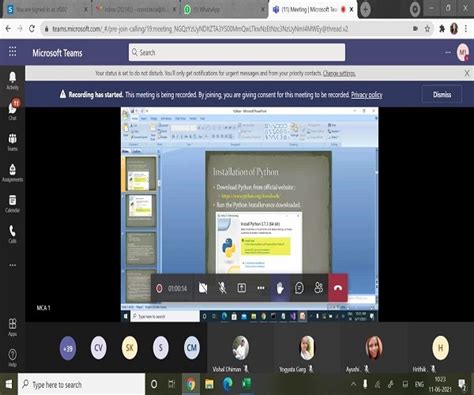Open Calls in the sidebar
Screen dimensions: 474x395
12,234
